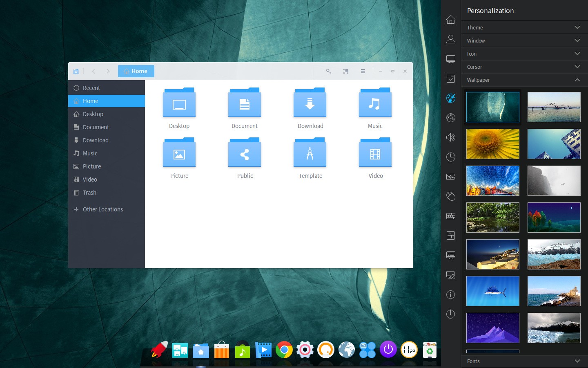Viewport: 588px width, 368px height.
Task: Expand the Fonts section
Action: pos(524,361)
